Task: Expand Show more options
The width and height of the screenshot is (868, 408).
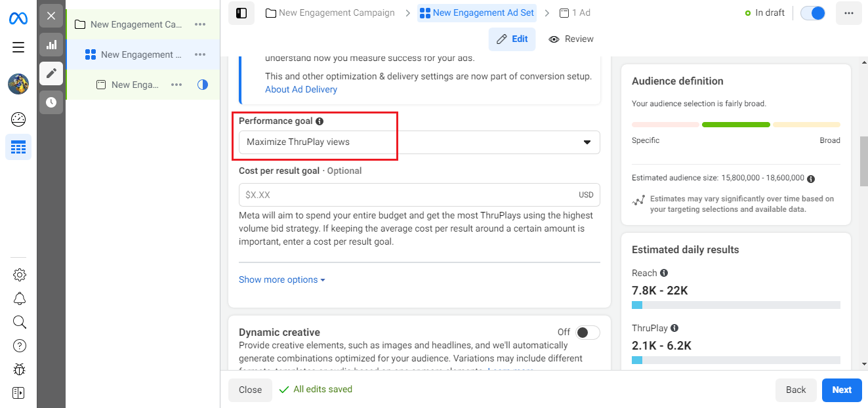Action: [x=282, y=279]
